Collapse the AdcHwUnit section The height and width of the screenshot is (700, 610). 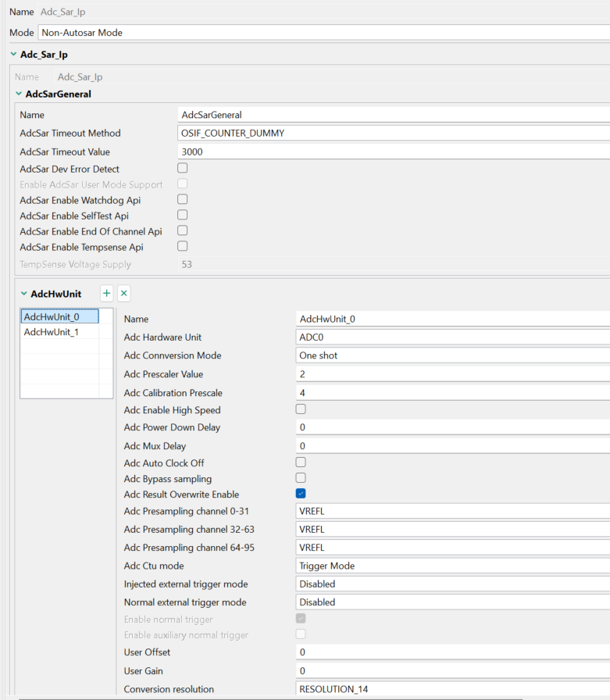(x=24, y=294)
